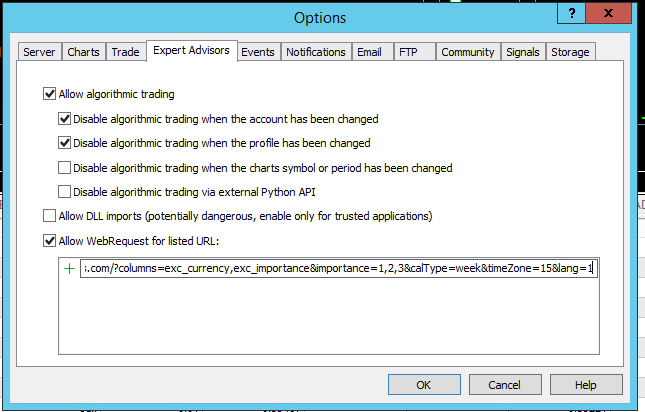Uncheck disable trading when account changed
This screenshot has width=645, height=412.
[65, 119]
